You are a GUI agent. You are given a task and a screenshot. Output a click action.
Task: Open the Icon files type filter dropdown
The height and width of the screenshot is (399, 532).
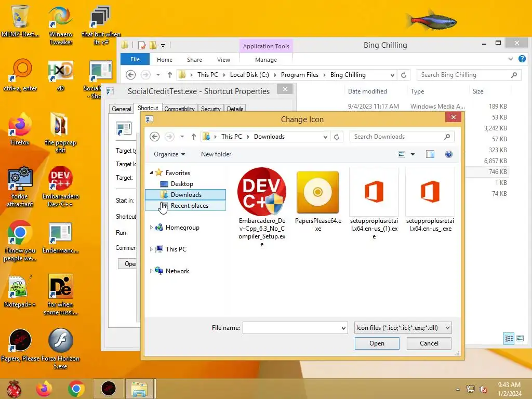[447, 328]
